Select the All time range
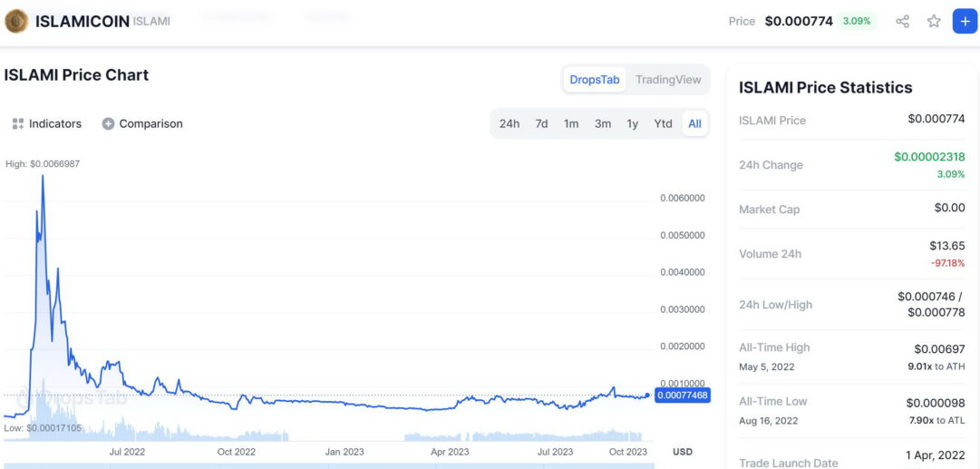The width and height of the screenshot is (980, 469). click(695, 123)
